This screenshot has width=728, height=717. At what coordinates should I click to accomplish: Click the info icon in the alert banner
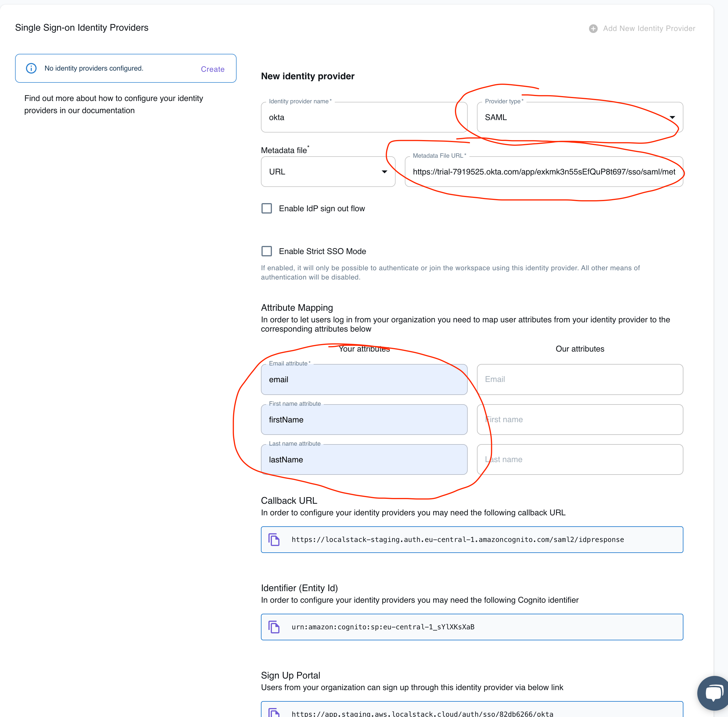(x=31, y=68)
